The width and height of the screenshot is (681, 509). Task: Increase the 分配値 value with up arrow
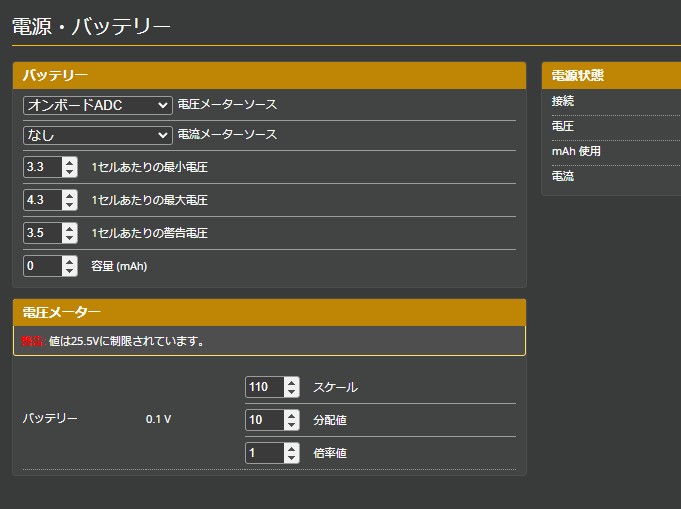click(x=291, y=415)
